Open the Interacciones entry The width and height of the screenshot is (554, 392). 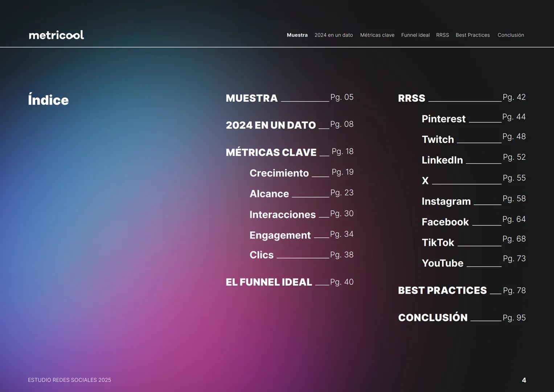tap(283, 214)
